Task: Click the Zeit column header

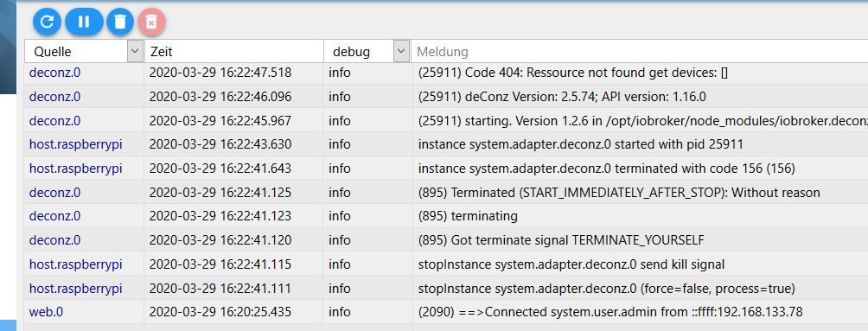Action: (233, 52)
